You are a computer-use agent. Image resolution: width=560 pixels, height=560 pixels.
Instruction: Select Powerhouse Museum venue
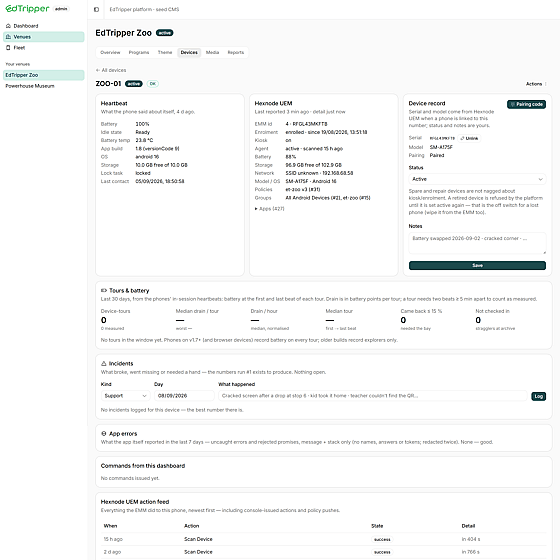pos(44,86)
